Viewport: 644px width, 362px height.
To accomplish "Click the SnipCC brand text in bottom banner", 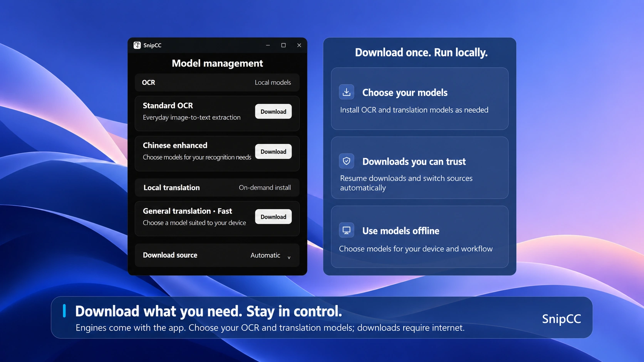I will (x=561, y=319).
